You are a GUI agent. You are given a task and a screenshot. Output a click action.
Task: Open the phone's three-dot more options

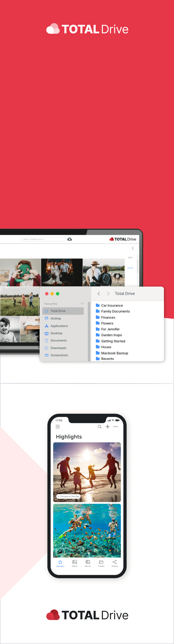[x=115, y=427]
